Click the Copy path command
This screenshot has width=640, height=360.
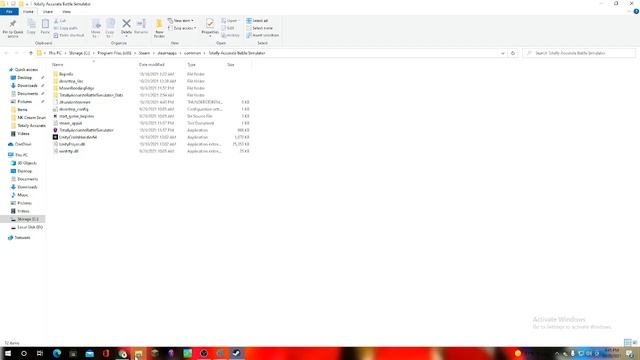65,28
